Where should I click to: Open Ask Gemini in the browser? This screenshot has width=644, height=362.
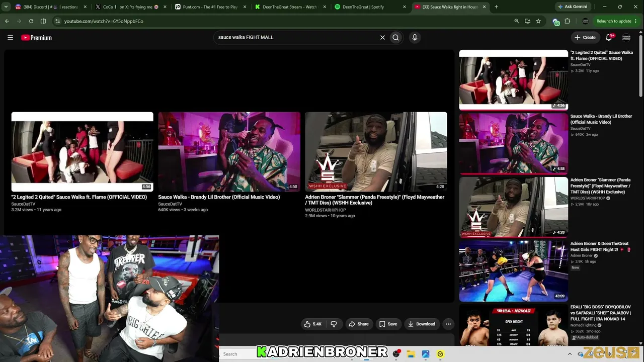point(573,7)
